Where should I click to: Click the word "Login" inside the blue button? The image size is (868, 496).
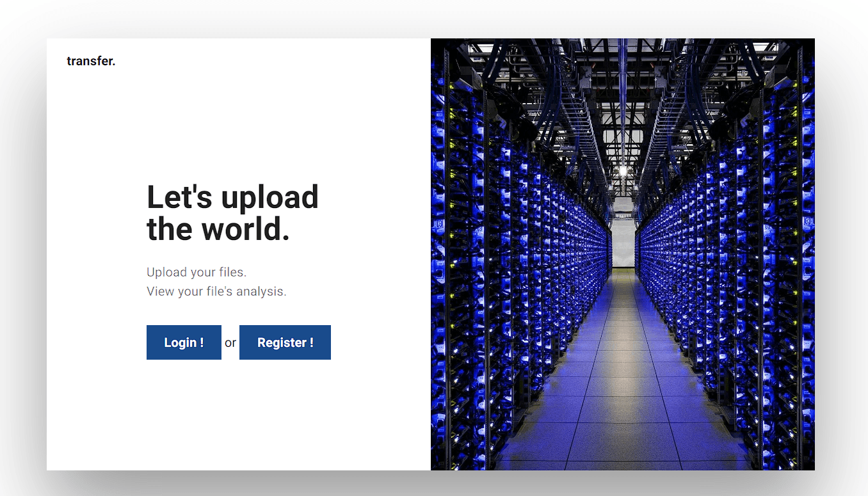click(180, 342)
